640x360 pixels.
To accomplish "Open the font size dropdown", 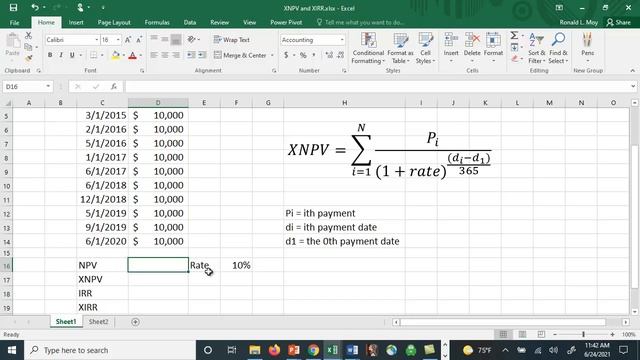I will (x=118, y=40).
